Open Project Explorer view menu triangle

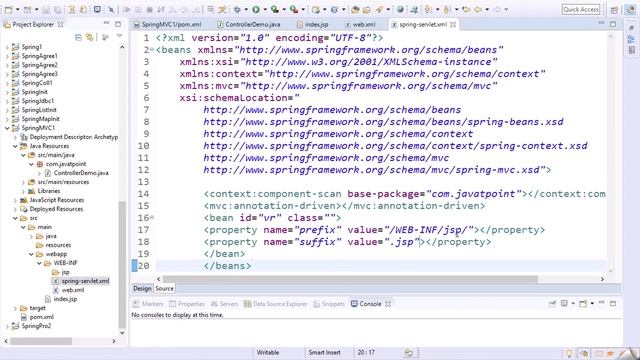coord(120,37)
